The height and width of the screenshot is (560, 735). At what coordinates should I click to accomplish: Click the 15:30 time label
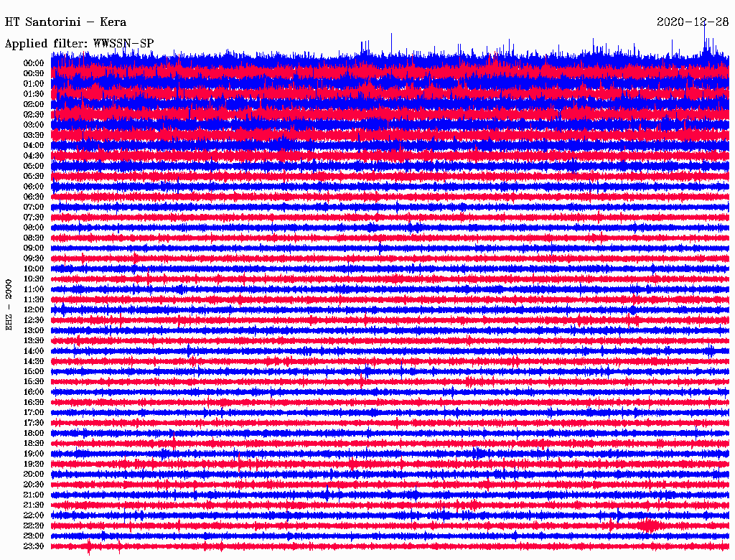point(34,382)
